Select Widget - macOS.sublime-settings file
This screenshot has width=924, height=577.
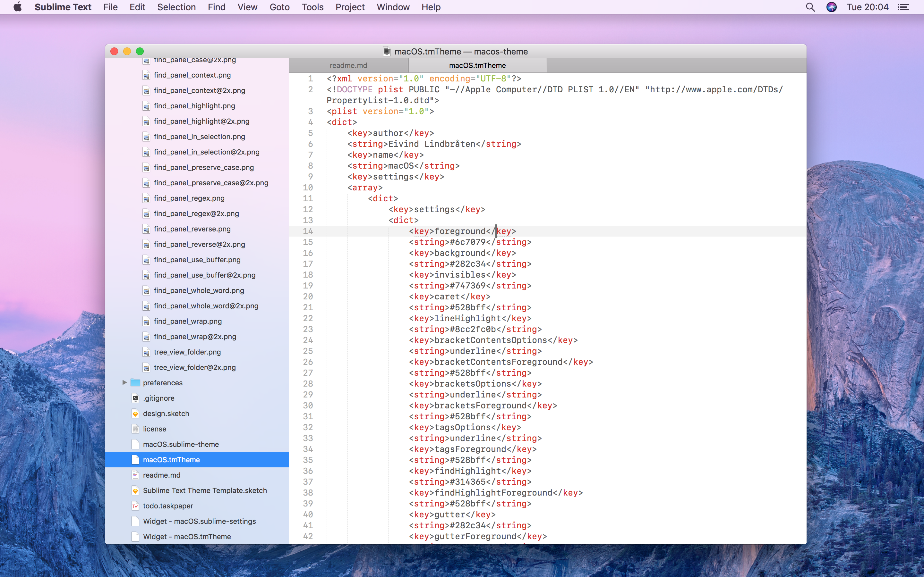click(199, 521)
